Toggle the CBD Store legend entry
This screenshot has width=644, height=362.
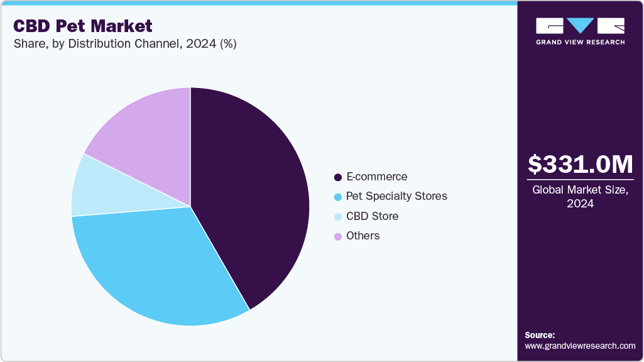tap(373, 216)
